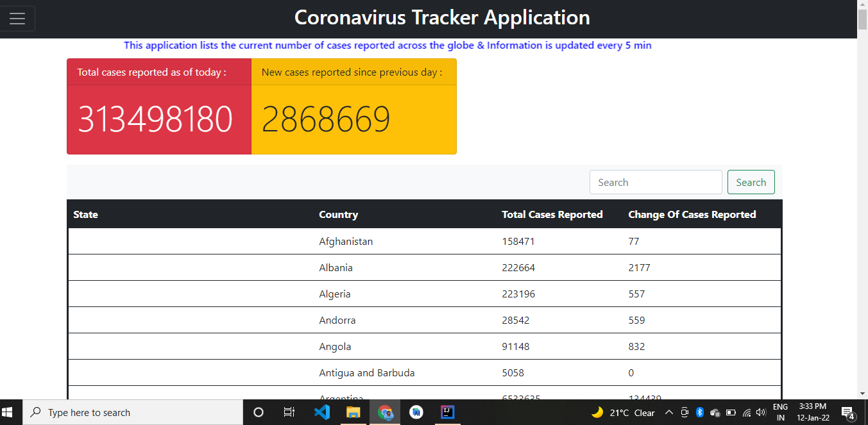Screen dimensions: 868x425
Task: Select the Angola country cell
Action: coord(335,347)
